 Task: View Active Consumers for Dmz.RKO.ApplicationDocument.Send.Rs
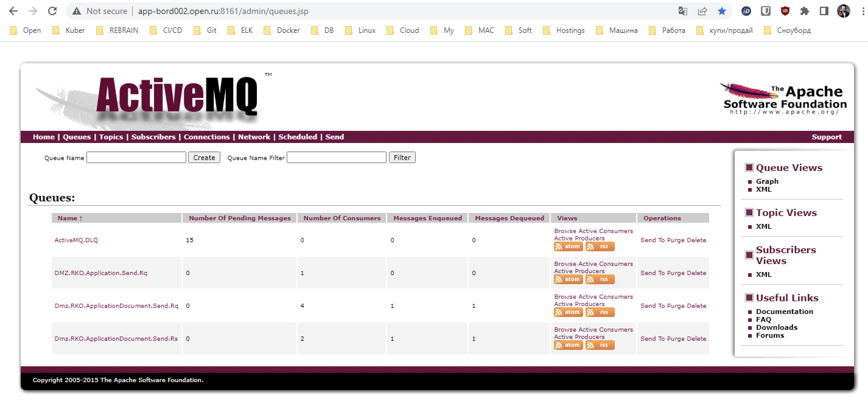pos(606,329)
